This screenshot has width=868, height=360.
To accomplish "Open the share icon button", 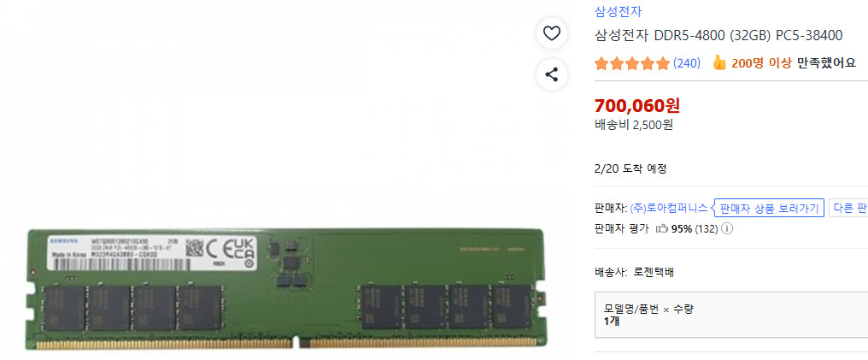I will tap(551, 74).
